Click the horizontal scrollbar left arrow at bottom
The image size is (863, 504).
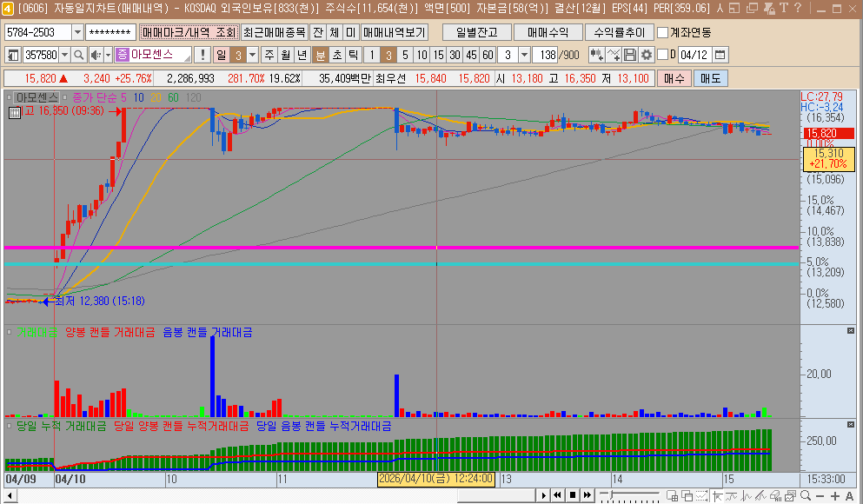point(10,496)
